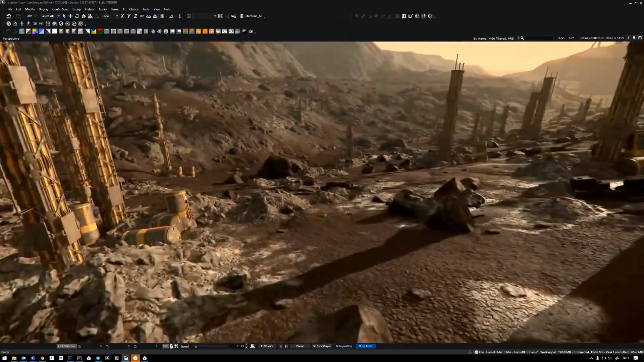Open the globe terrain editor icon
This screenshot has height=362, width=644.
point(61,24)
